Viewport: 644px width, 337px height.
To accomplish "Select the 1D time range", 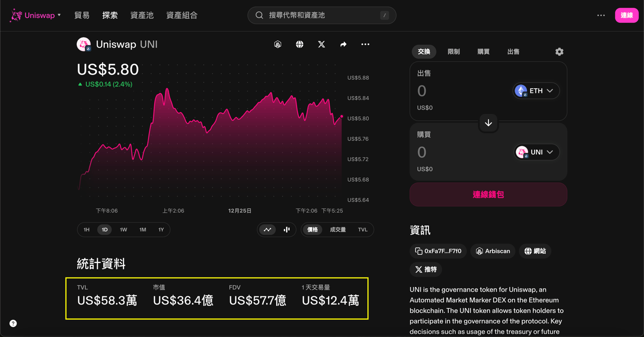I will pyautogui.click(x=105, y=230).
